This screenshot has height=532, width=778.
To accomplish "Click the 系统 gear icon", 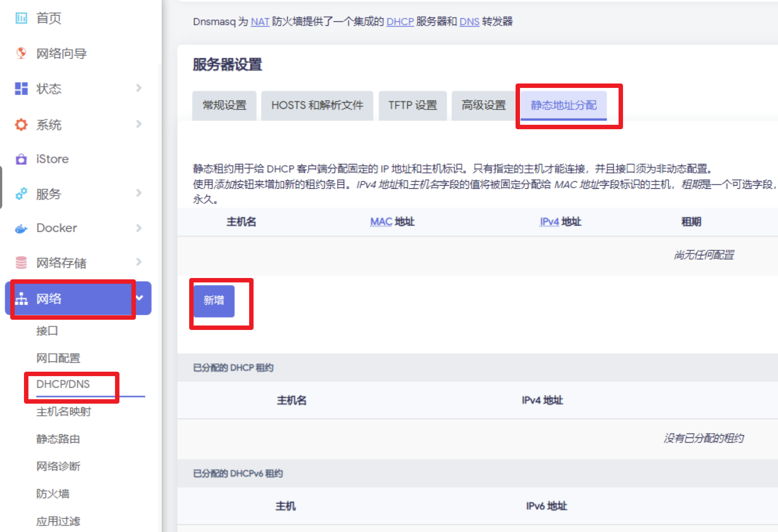I will click(x=21, y=124).
